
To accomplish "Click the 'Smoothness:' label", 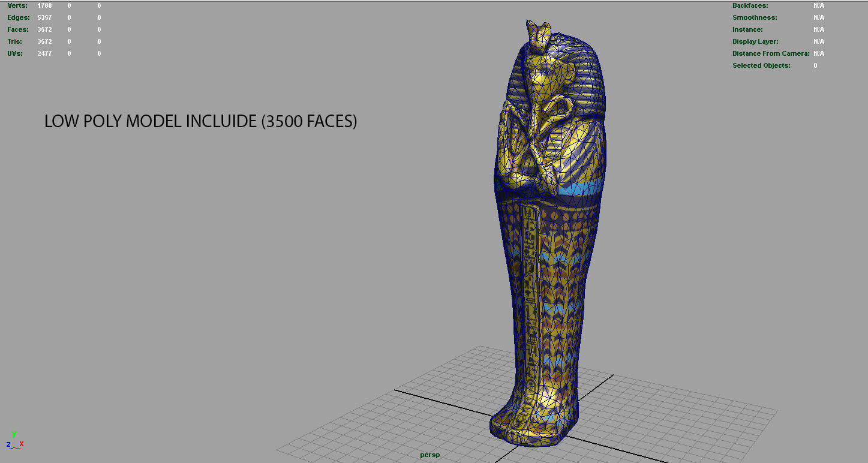I will 755,17.
